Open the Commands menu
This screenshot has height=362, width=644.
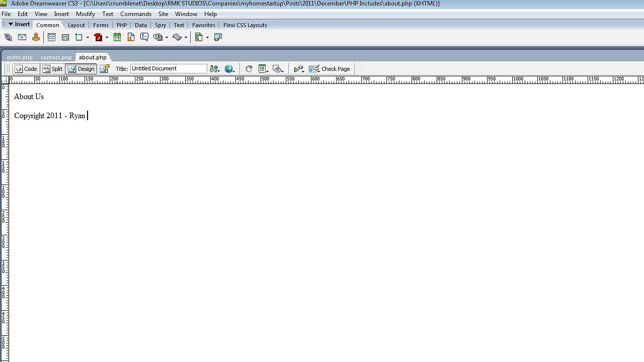point(136,14)
